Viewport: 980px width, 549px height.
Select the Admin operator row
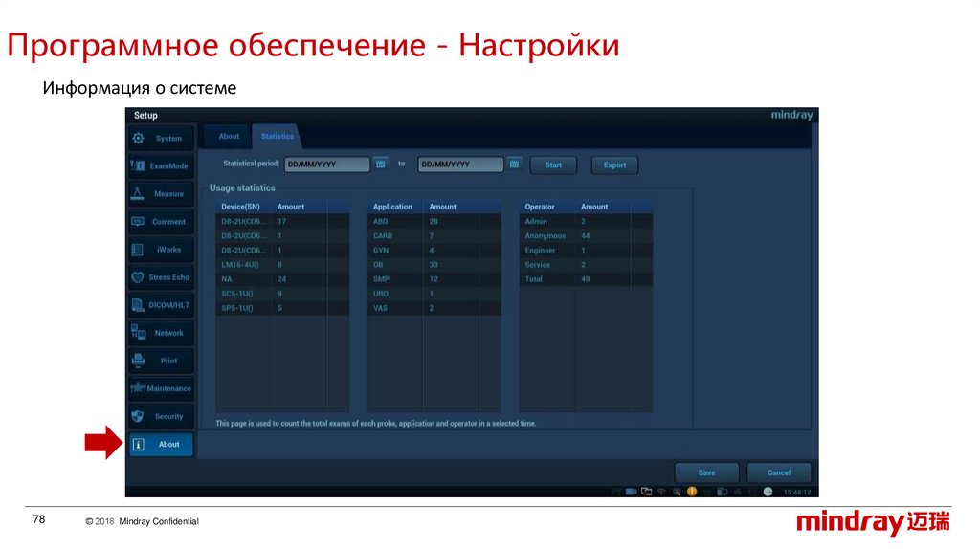(x=587, y=221)
